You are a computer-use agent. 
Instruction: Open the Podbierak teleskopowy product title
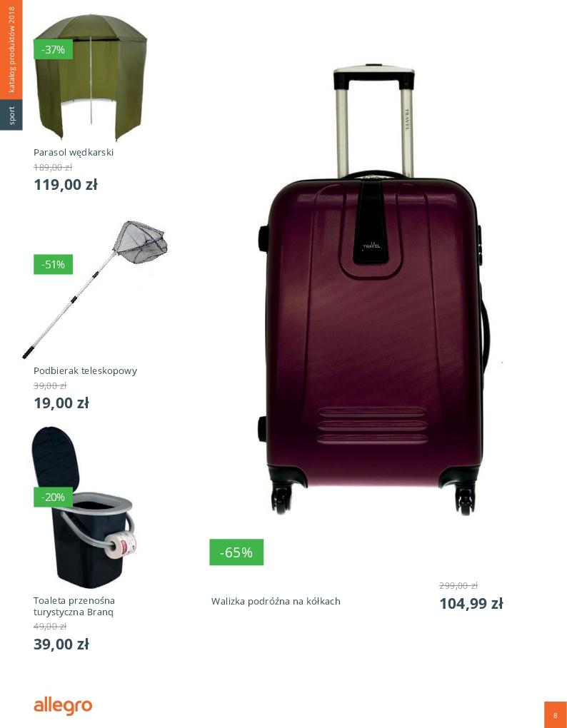point(86,371)
